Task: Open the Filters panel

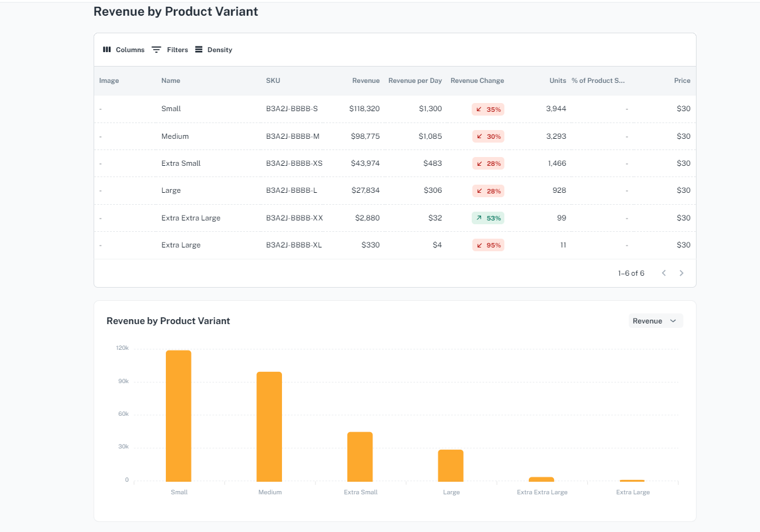Action: pos(170,50)
